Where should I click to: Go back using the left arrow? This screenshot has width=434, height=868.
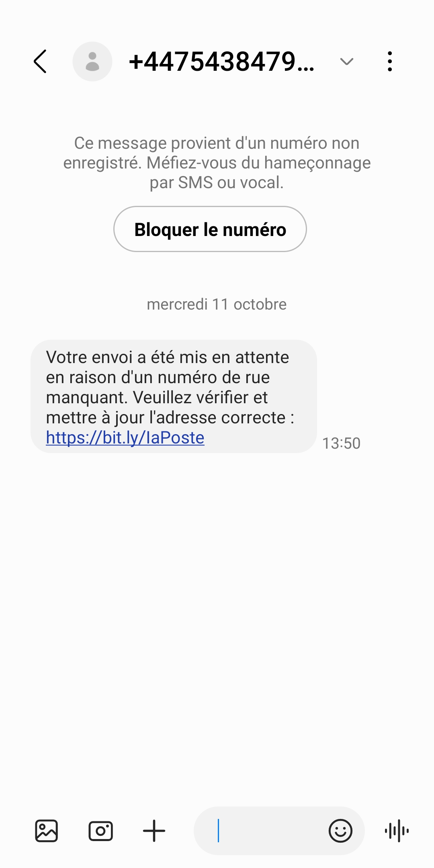tap(40, 62)
